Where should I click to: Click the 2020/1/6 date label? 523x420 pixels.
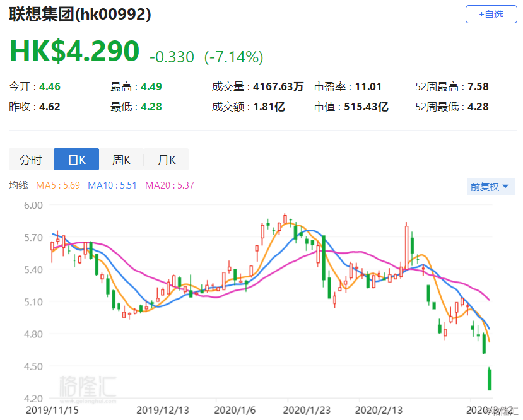(x=235, y=410)
